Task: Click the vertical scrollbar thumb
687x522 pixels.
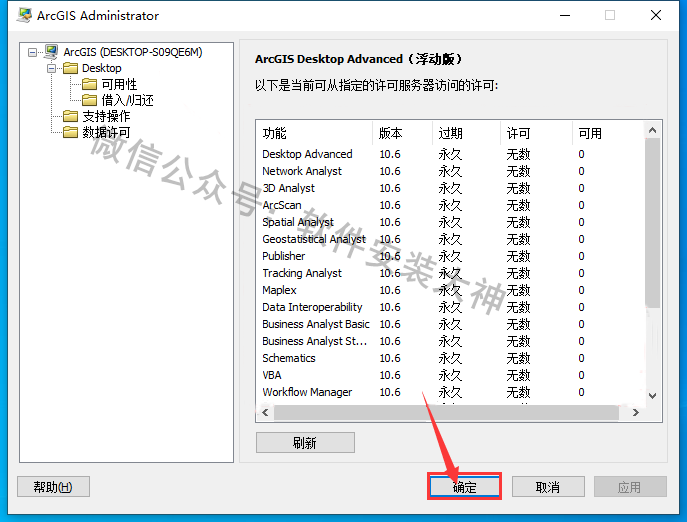Action: (x=652, y=223)
